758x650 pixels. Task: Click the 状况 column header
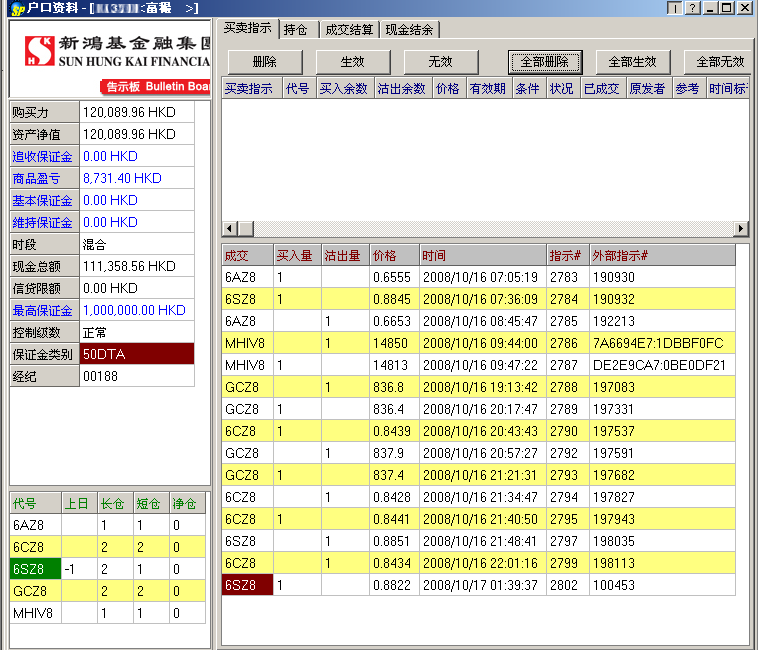(x=562, y=88)
